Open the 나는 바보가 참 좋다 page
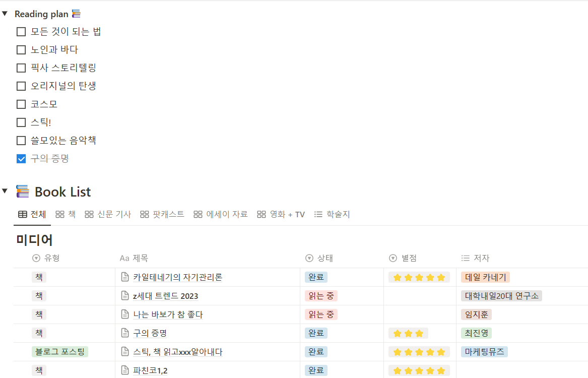 [x=168, y=314]
